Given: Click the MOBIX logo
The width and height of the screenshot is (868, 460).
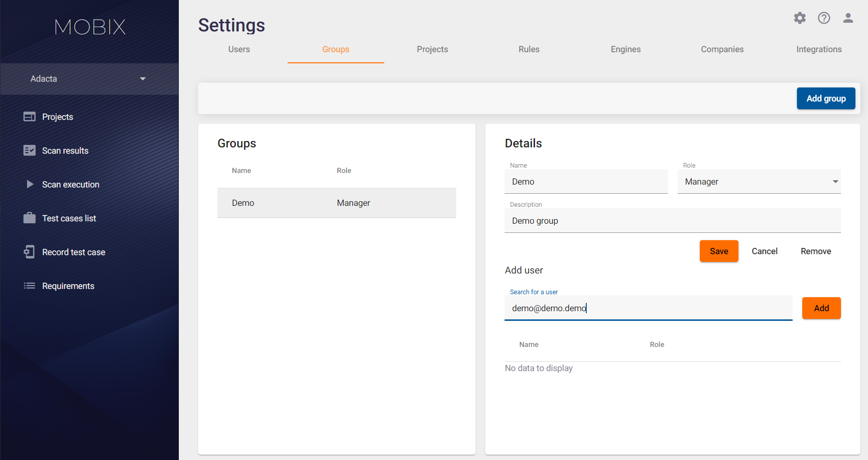Looking at the screenshot, I should (90, 27).
